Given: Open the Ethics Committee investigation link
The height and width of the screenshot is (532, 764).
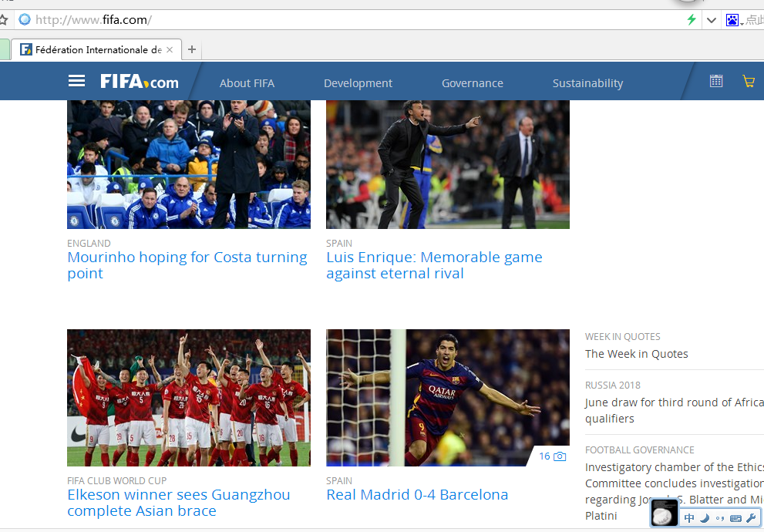Looking at the screenshot, I should point(675,491).
